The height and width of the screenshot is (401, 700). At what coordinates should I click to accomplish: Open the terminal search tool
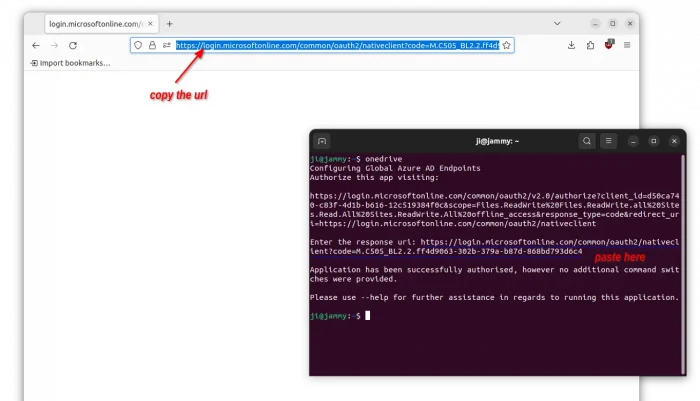[587, 141]
